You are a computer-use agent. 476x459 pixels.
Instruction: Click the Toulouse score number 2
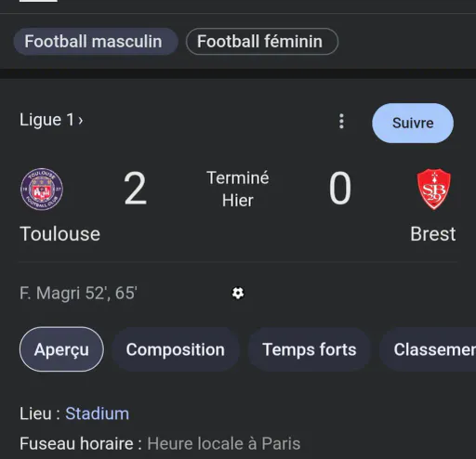(135, 189)
